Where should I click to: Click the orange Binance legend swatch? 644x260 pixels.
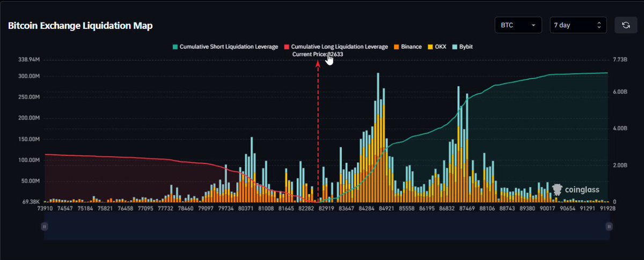click(396, 47)
